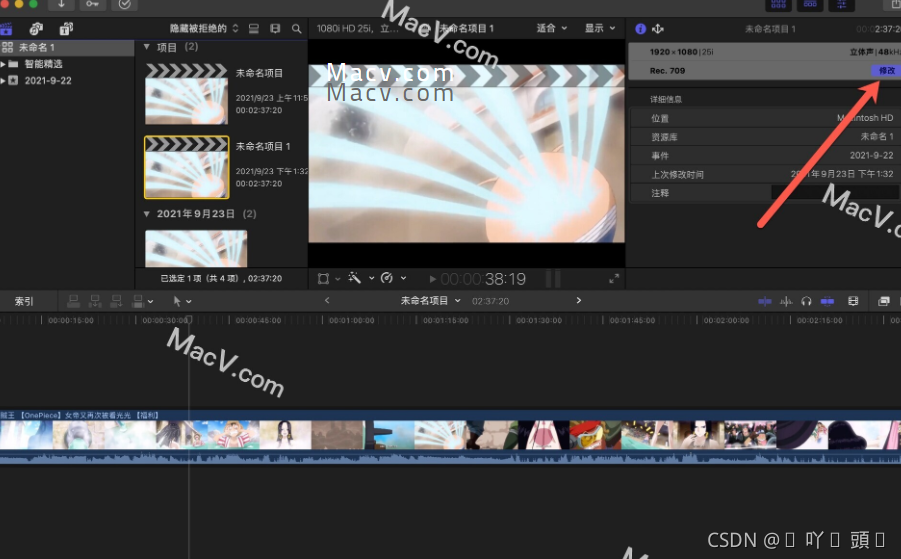The height and width of the screenshot is (559, 901).
Task: Click the Rec. 709 text
Action: [x=667, y=71]
